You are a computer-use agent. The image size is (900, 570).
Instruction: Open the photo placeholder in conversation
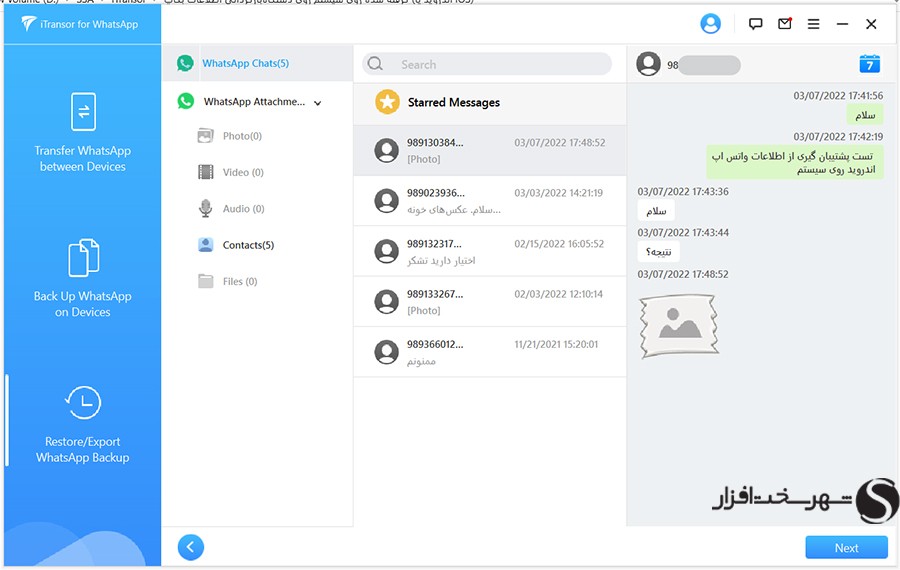point(679,325)
